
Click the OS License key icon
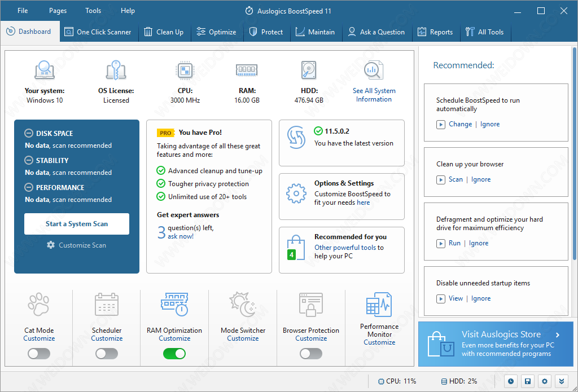point(116,70)
